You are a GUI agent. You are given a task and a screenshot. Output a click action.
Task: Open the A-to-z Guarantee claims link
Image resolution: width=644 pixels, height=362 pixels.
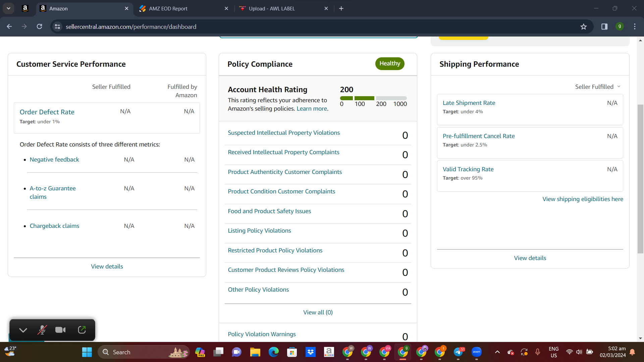(53, 192)
